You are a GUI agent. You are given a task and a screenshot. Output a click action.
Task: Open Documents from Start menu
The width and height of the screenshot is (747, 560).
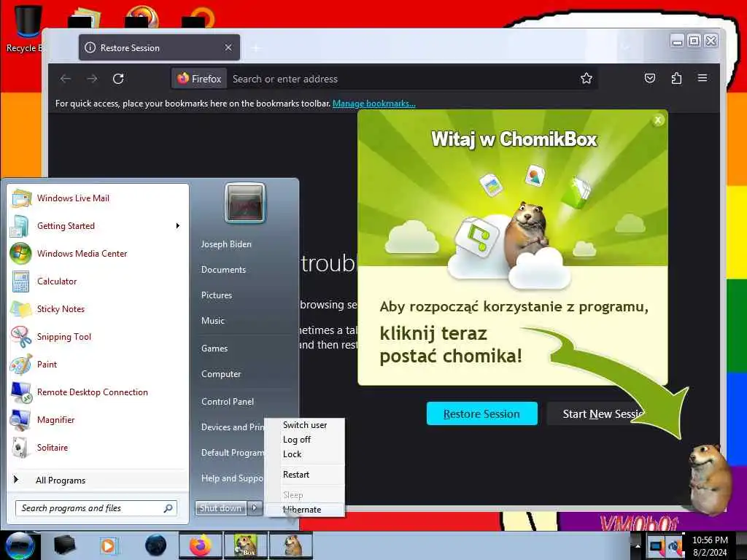[x=223, y=270]
